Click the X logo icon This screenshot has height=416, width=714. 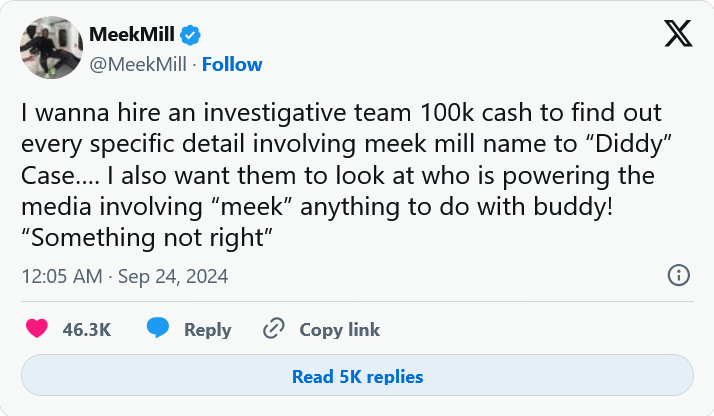[x=678, y=37]
